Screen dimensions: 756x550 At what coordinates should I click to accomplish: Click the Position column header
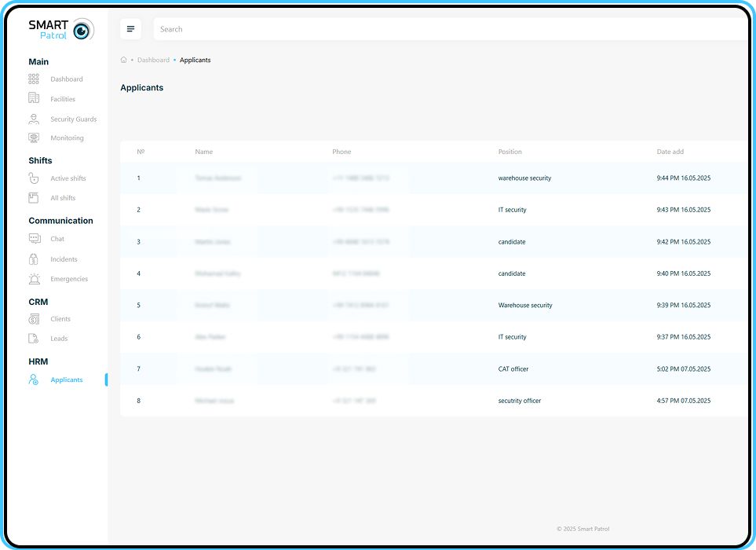509,152
